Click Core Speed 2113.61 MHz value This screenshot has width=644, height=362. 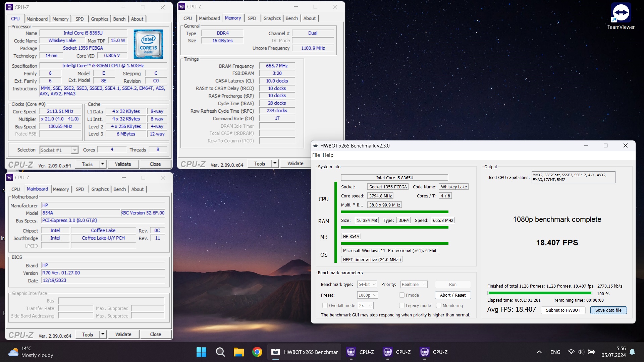point(60,111)
